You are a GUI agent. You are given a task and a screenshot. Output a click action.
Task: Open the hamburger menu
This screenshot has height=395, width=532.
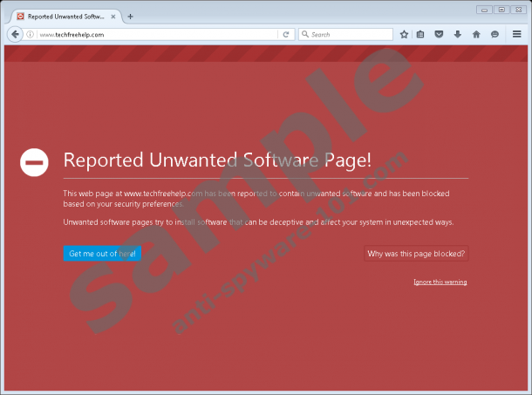tap(516, 35)
